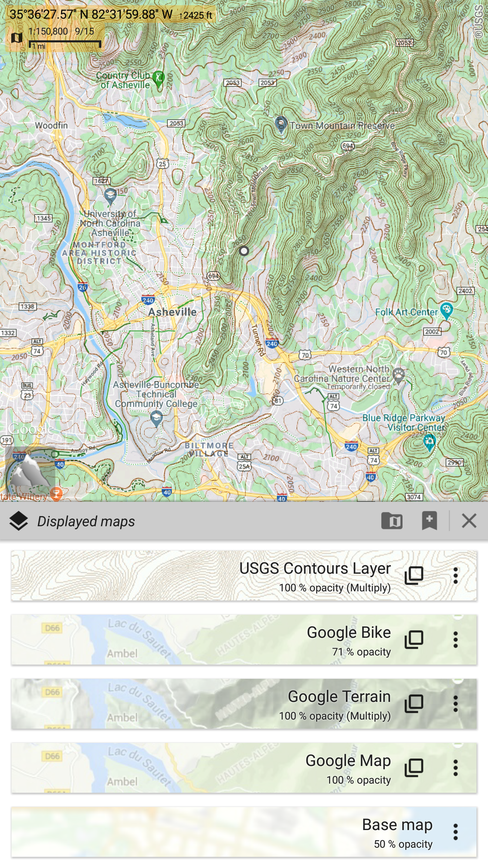This screenshot has width=488, height=868.
Task: Tap the map icon next to scale
Action: tap(17, 37)
